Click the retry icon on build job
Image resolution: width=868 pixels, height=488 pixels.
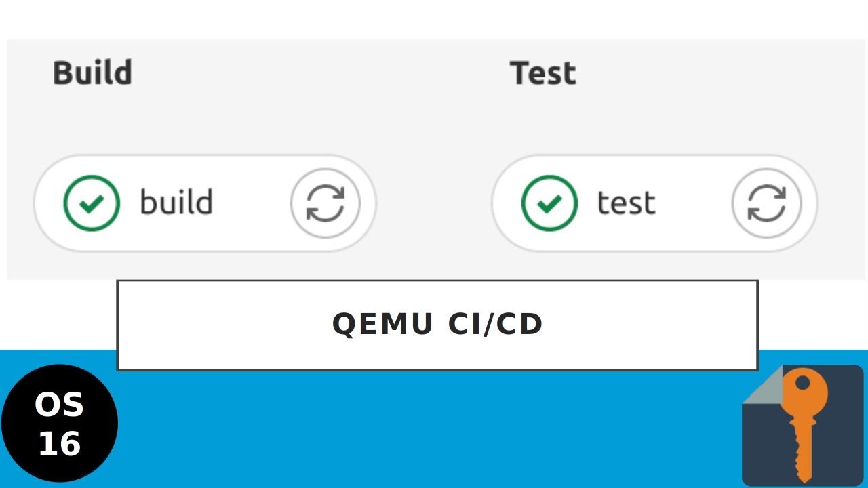click(325, 203)
